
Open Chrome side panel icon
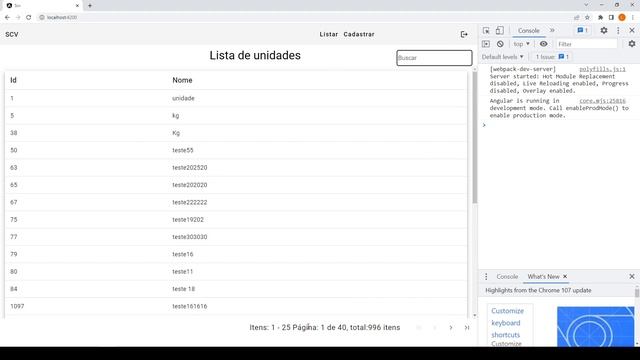(611, 17)
